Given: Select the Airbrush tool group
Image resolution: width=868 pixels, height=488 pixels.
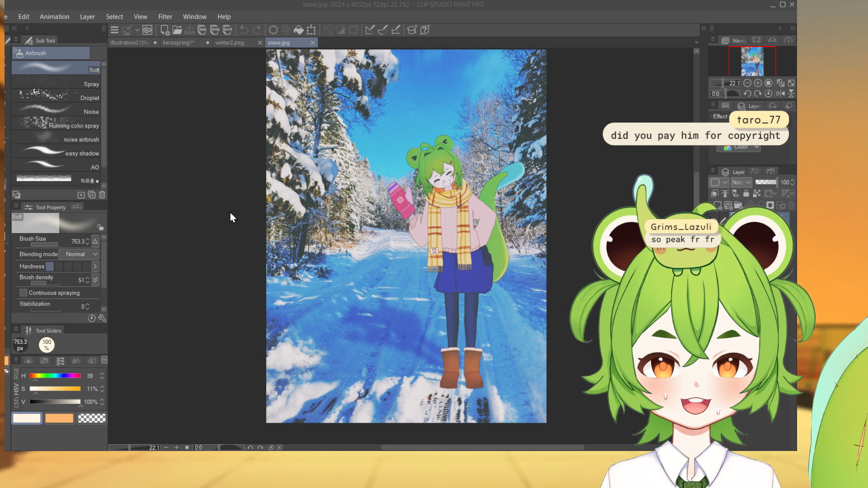Looking at the screenshot, I should 51,53.
